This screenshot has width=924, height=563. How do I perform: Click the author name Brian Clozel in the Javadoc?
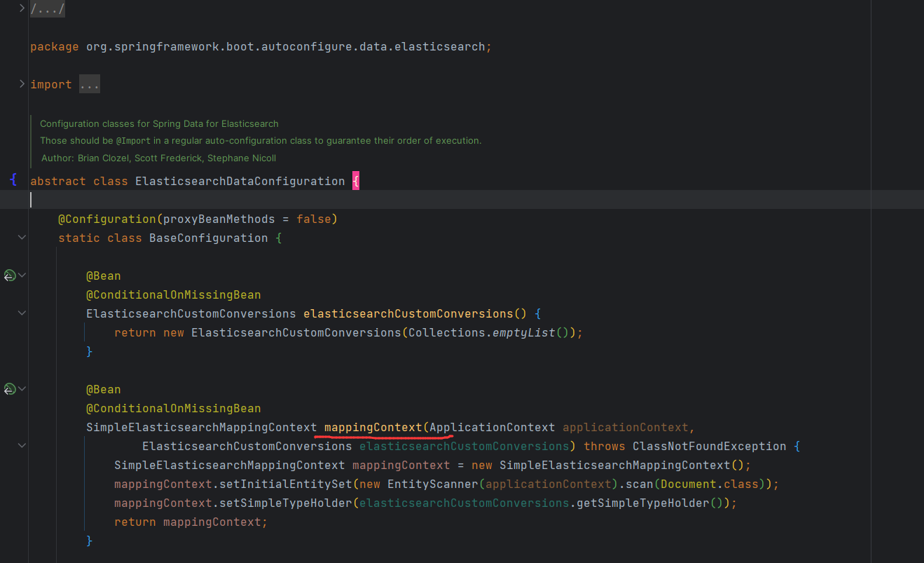tap(103, 158)
